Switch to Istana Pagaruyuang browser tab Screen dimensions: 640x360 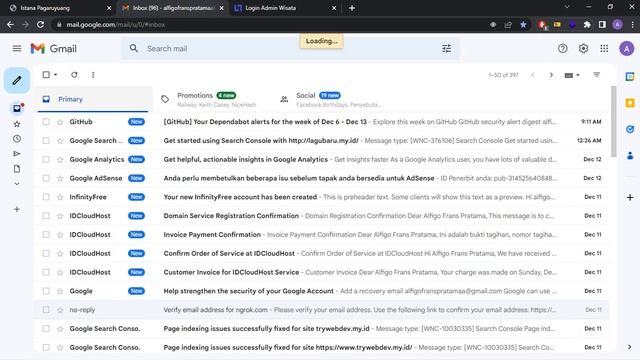click(x=60, y=8)
